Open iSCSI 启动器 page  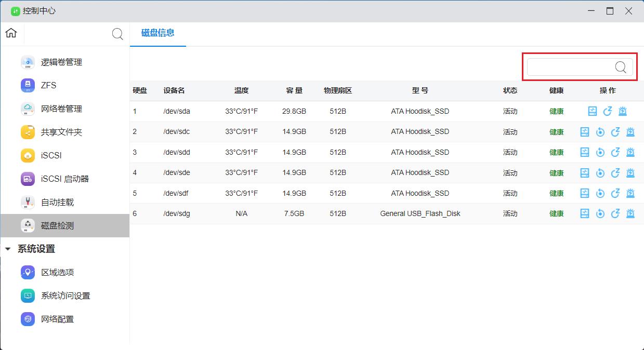click(x=65, y=179)
